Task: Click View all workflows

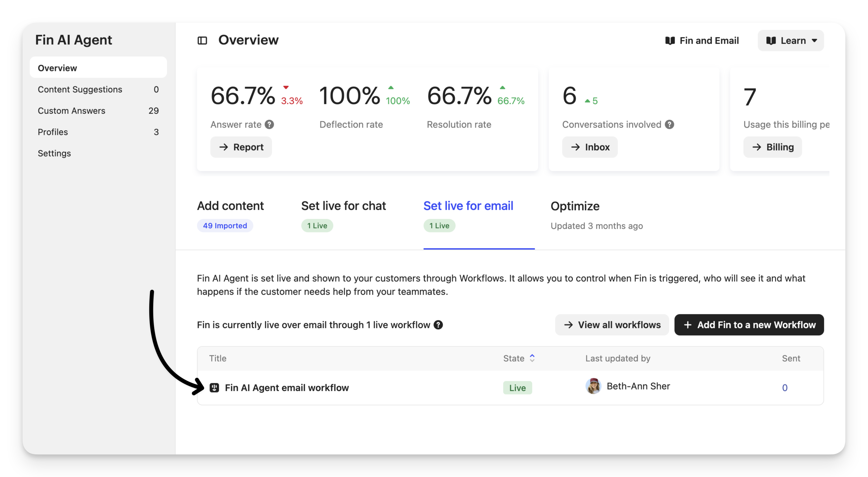Action: point(611,325)
